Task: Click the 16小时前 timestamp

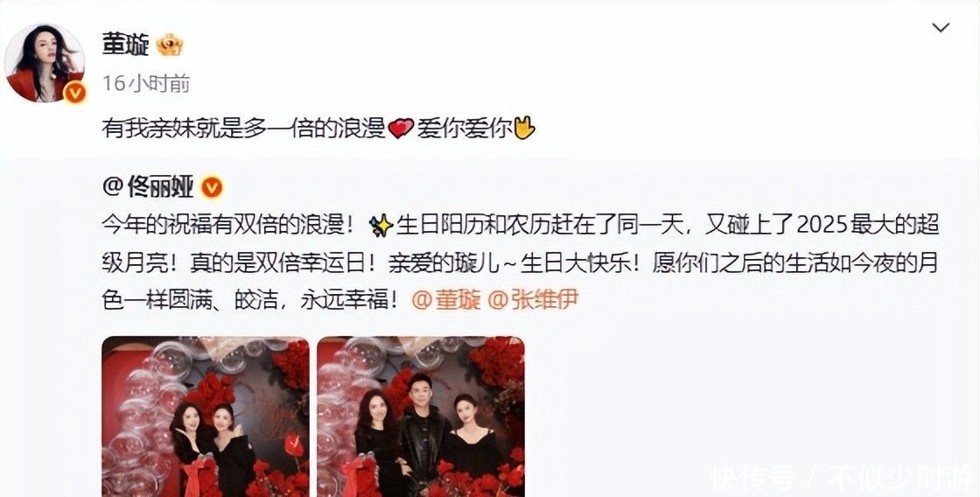Action: [145, 83]
